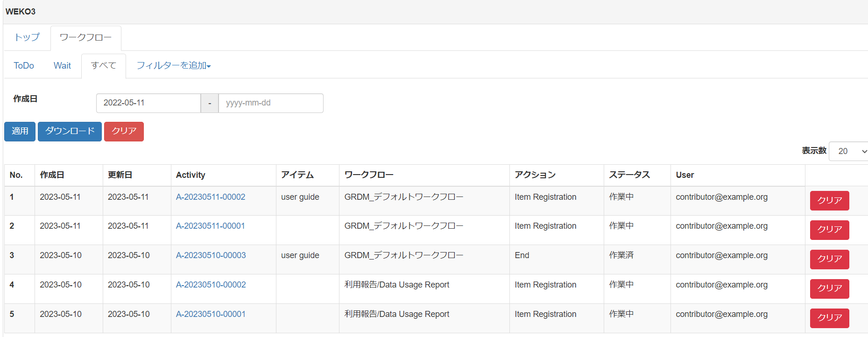Open activity link A-20230511-00002
Image resolution: width=868 pixels, height=337 pixels.
click(210, 197)
